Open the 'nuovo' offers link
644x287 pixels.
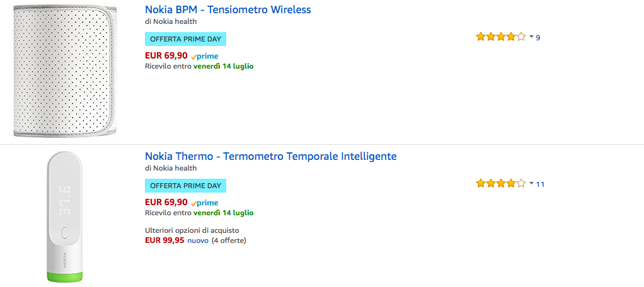point(197,240)
